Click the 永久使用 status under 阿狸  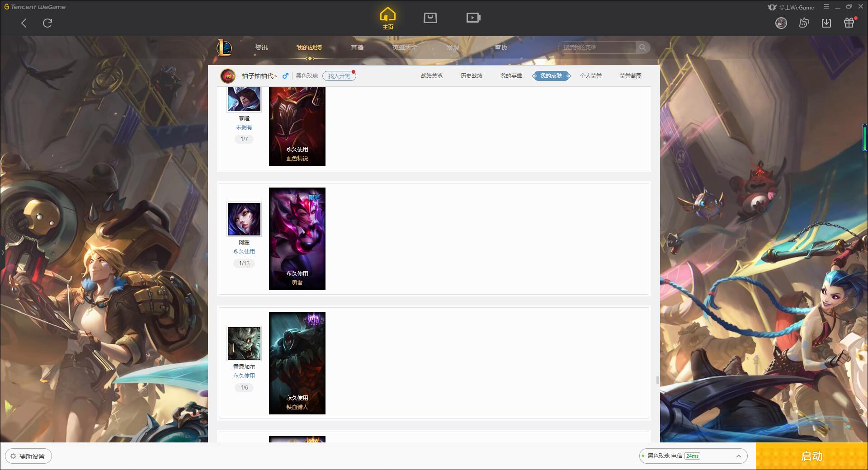pos(244,252)
